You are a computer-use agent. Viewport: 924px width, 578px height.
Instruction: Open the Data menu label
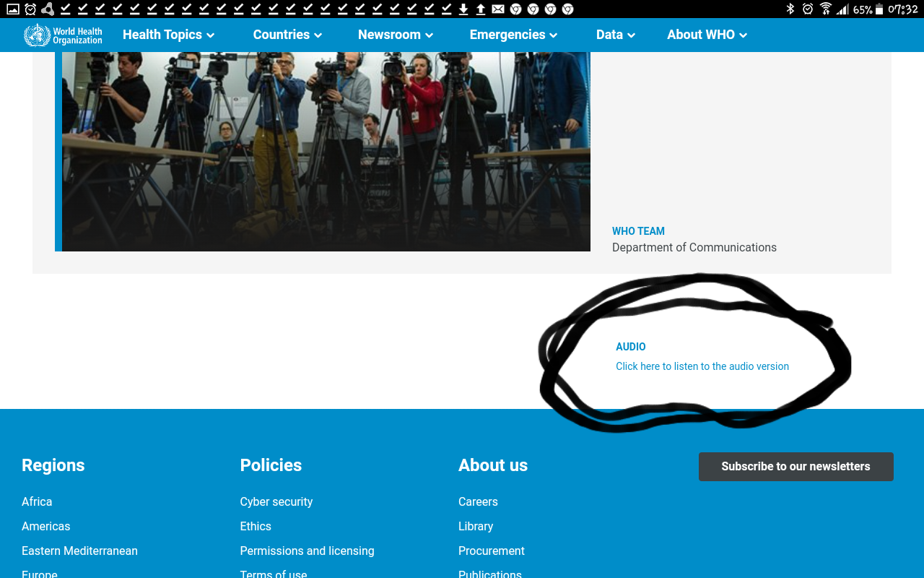609,35
